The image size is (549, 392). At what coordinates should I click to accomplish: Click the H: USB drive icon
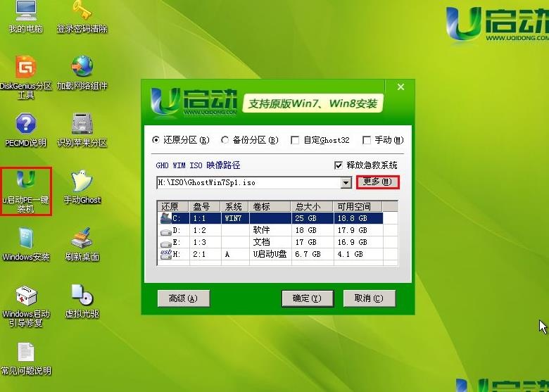pos(165,254)
